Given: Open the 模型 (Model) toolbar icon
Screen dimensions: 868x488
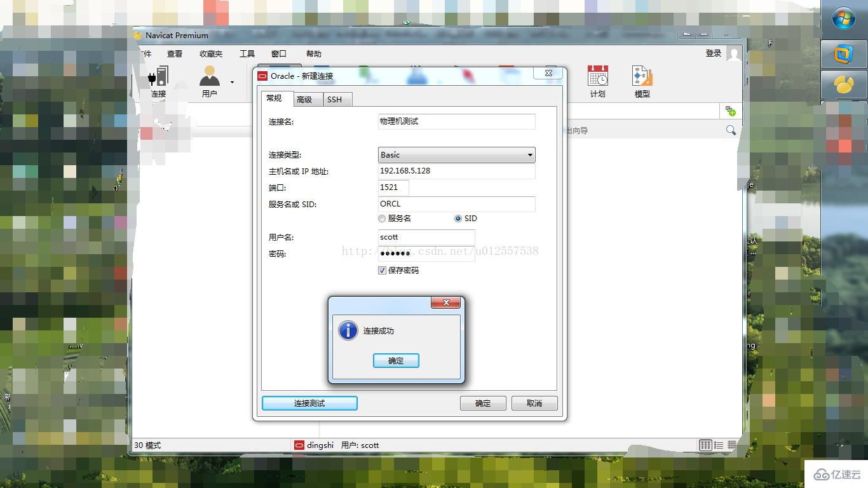Looking at the screenshot, I should point(642,81).
